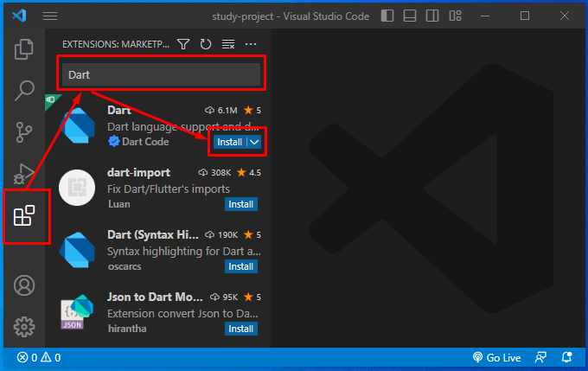Click the publisher name Luan
Viewport: 588px width, 371px height.
(118, 204)
